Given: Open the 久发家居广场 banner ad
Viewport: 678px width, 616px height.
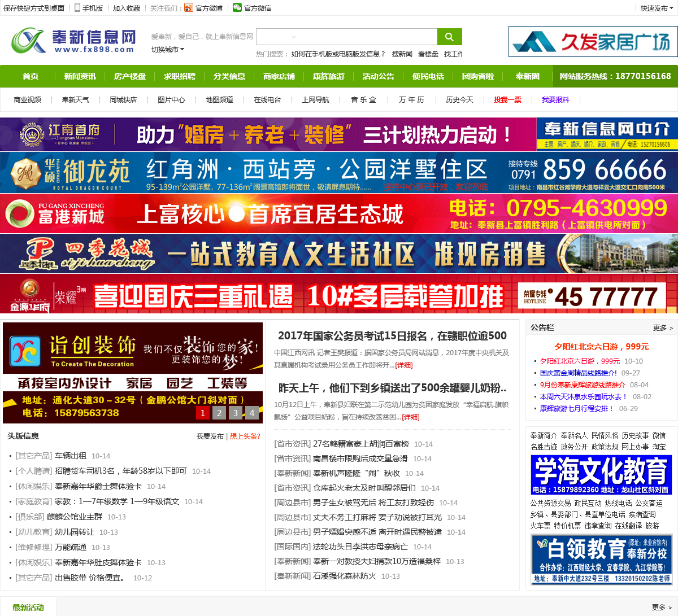Looking at the screenshot, I should click(x=593, y=41).
